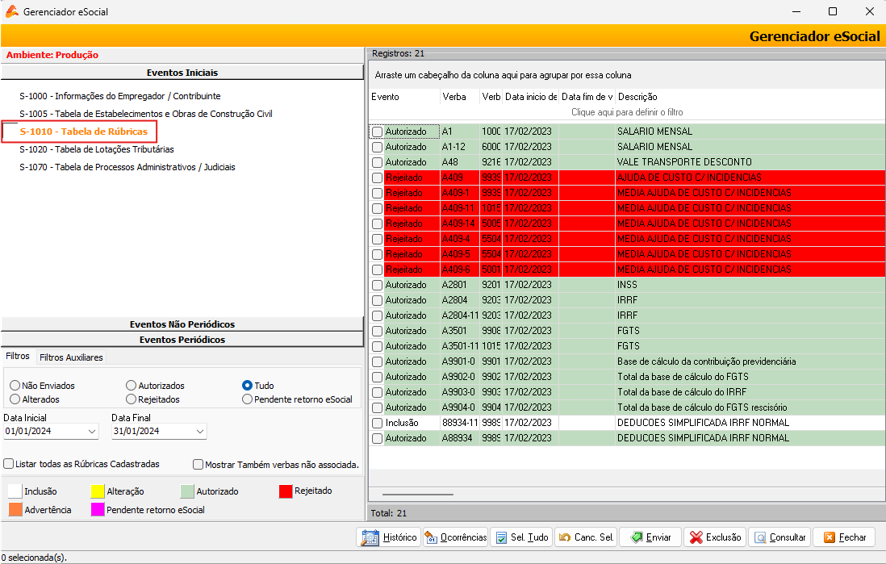
Task: Open S-1020 Tabela de Lotações Tributárias
Action: (x=97, y=149)
